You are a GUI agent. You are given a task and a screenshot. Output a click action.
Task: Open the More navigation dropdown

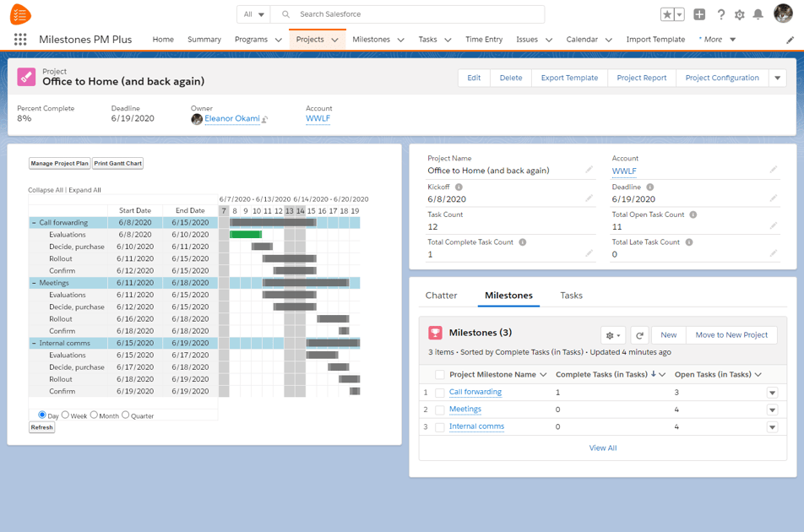[718, 40]
